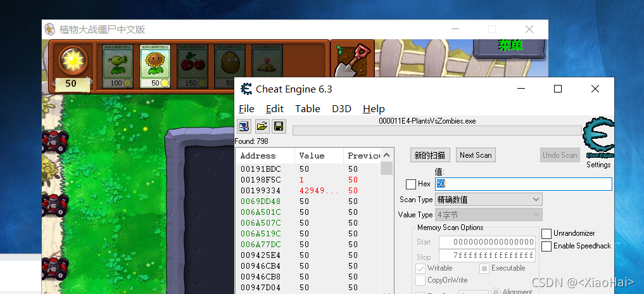Viewport: 644px width, 294px height.
Task: Select address row 00947D04
Action: pos(308,288)
